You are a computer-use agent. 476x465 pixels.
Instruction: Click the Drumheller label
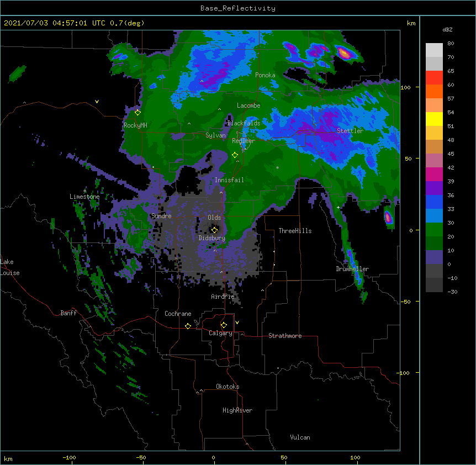click(x=352, y=269)
